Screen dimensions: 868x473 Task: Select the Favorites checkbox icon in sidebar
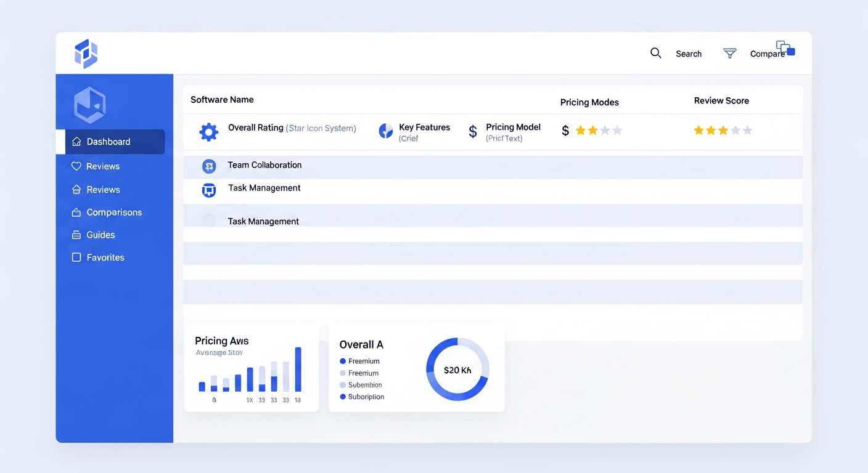(76, 257)
